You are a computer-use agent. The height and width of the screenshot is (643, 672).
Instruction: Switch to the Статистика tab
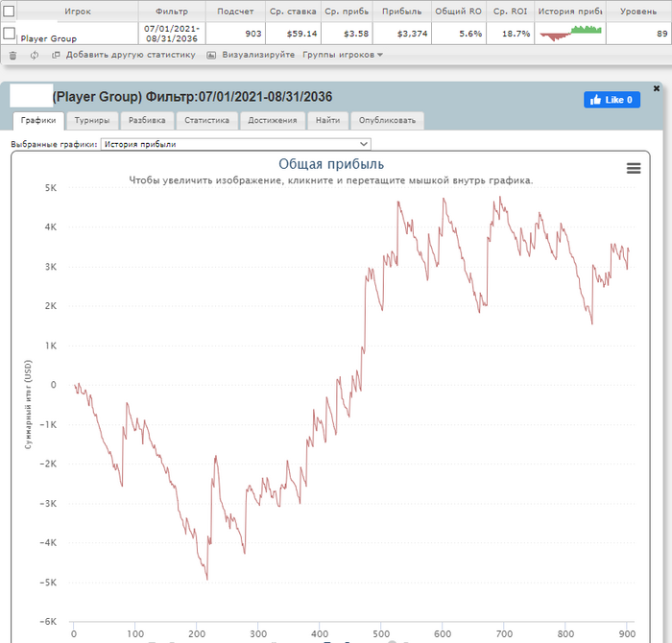pyautogui.click(x=206, y=120)
